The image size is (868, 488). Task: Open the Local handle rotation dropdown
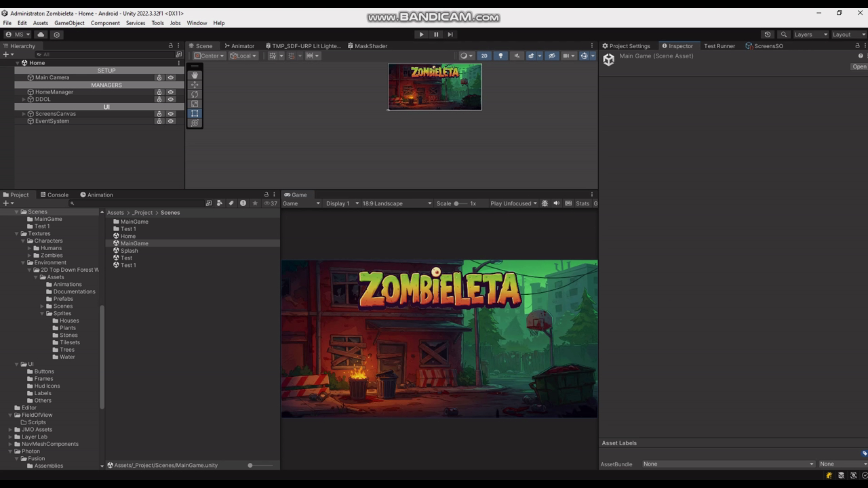tap(243, 56)
